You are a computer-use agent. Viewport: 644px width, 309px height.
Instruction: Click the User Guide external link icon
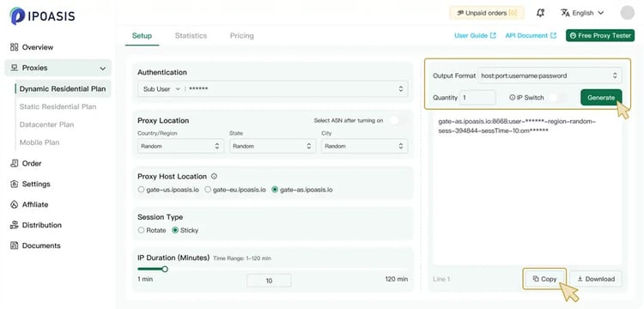click(493, 36)
